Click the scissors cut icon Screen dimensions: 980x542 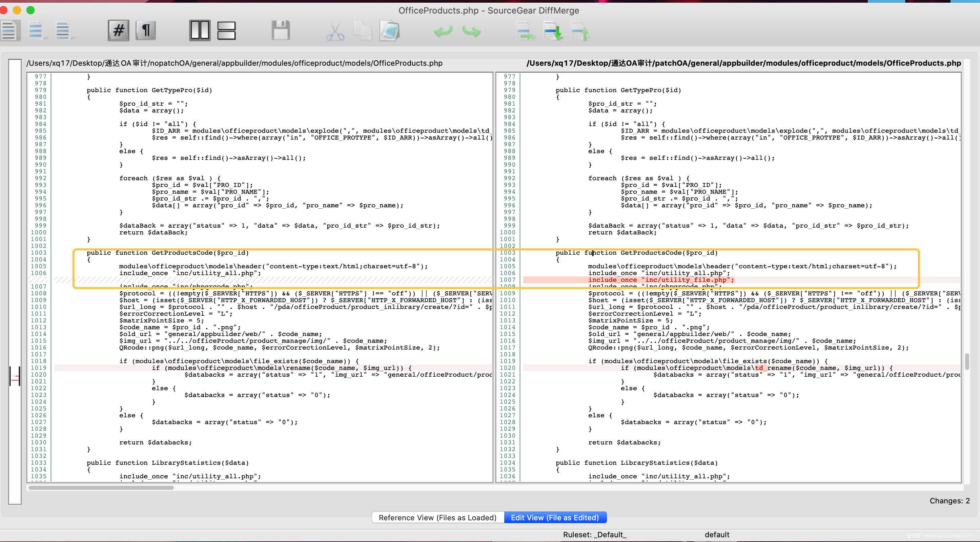tap(335, 31)
